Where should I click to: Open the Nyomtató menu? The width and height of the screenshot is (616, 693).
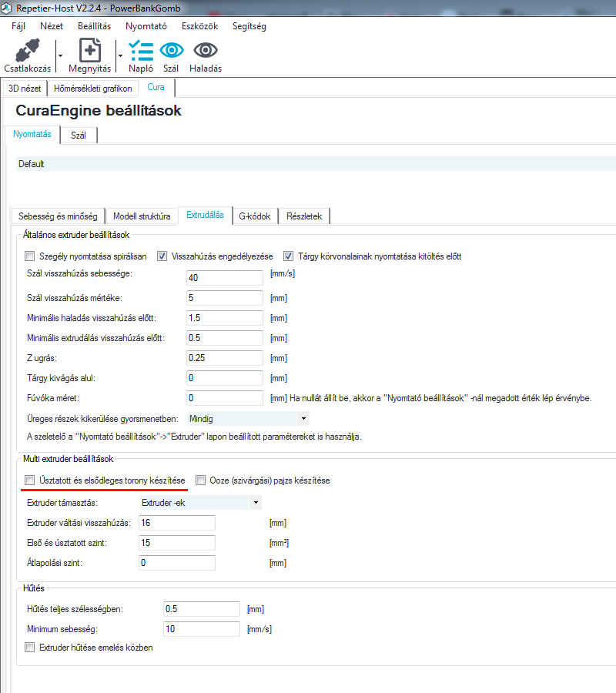tap(146, 26)
